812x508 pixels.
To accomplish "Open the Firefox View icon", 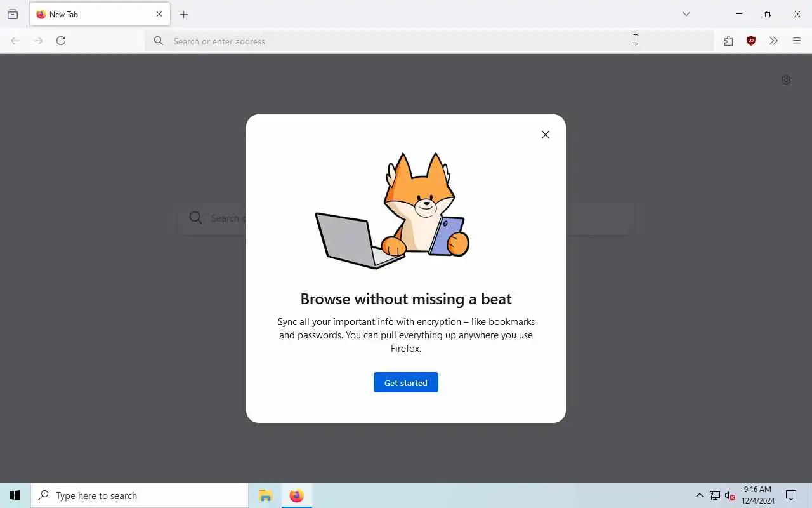I will tap(13, 14).
